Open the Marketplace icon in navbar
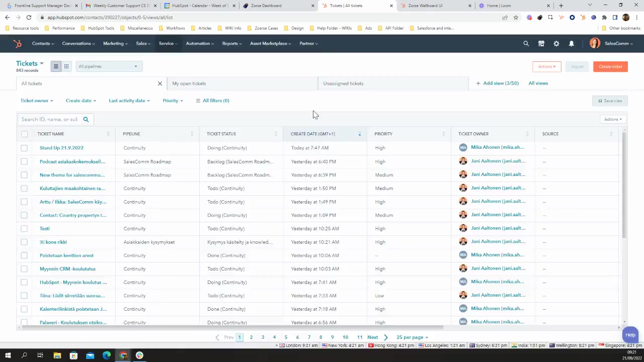 [541, 44]
